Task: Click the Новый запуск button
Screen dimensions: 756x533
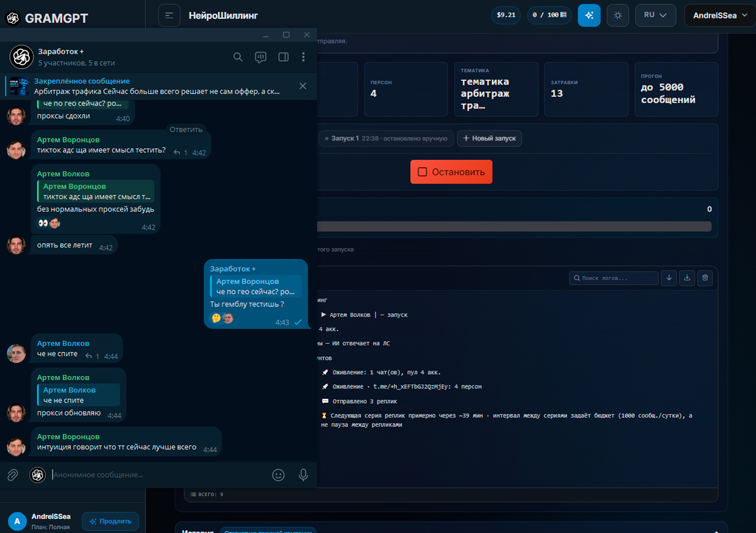Action: point(490,139)
